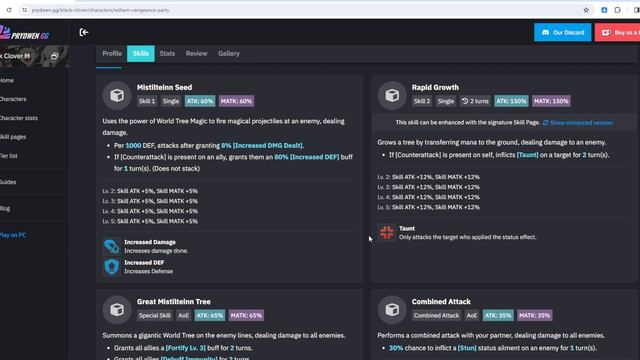
Task: Open Skill pages in the sidebar
Action: pos(13,137)
